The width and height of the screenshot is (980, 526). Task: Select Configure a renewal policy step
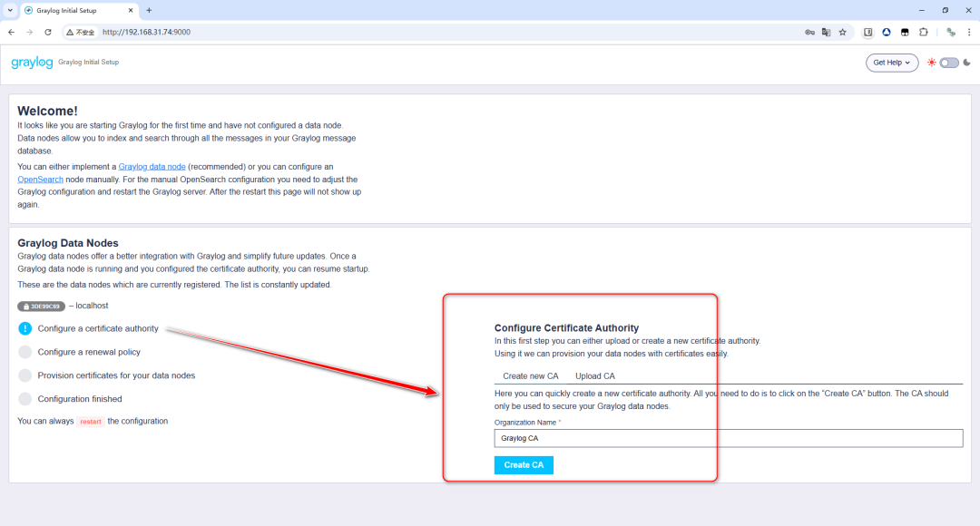click(89, 352)
